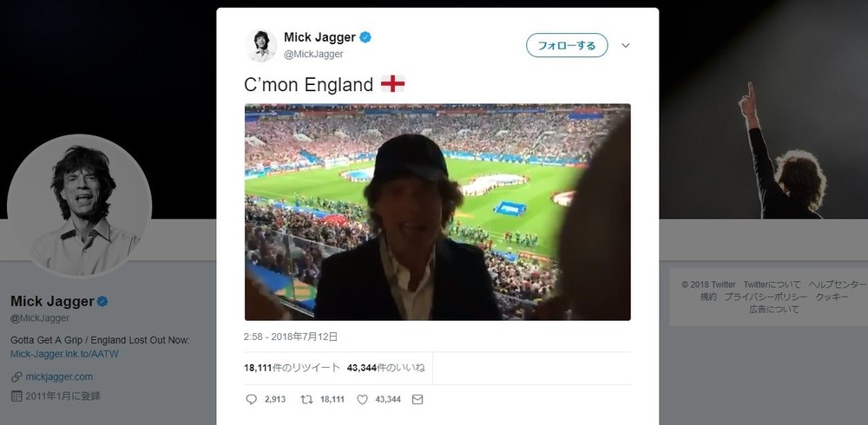Click the verified badge in the left profile card
Viewport: 868px width, 425px height.
point(102,302)
